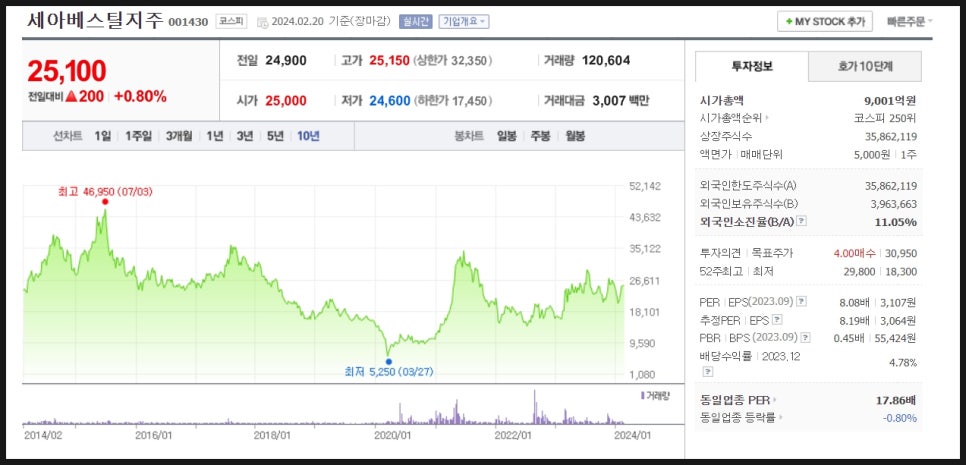The height and width of the screenshot is (465, 966).
Task: Click the 시가 value 25,000
Action: [x=286, y=101]
